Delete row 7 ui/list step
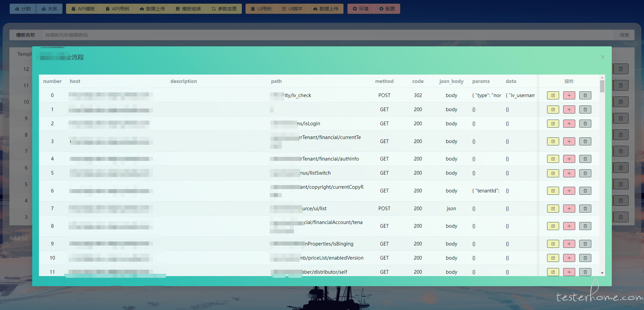This screenshot has height=310, width=644. pyautogui.click(x=585, y=209)
